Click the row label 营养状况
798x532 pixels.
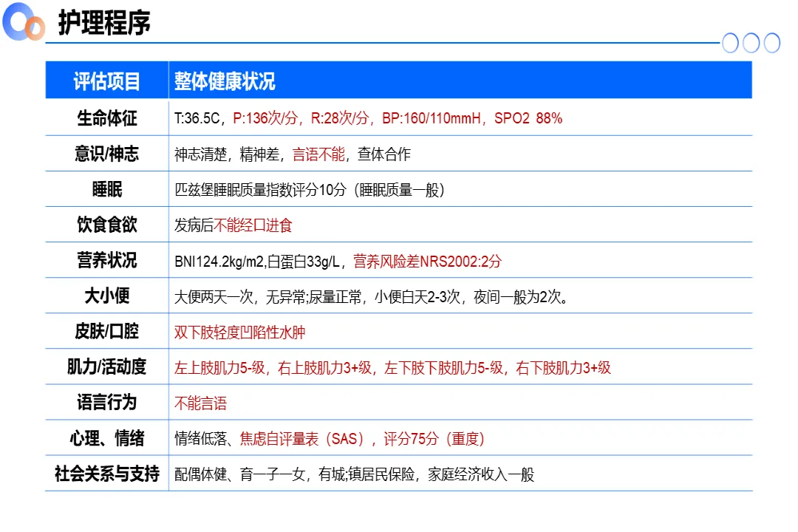[x=107, y=260]
